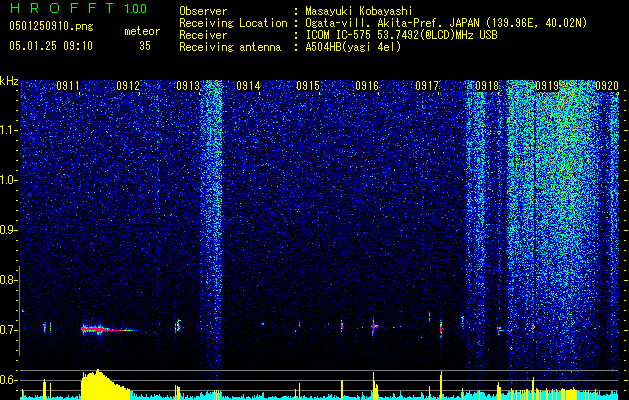Screen dimensions: 629x400
Task: Click the 0.7 kHz frequency label
Action: (8, 330)
